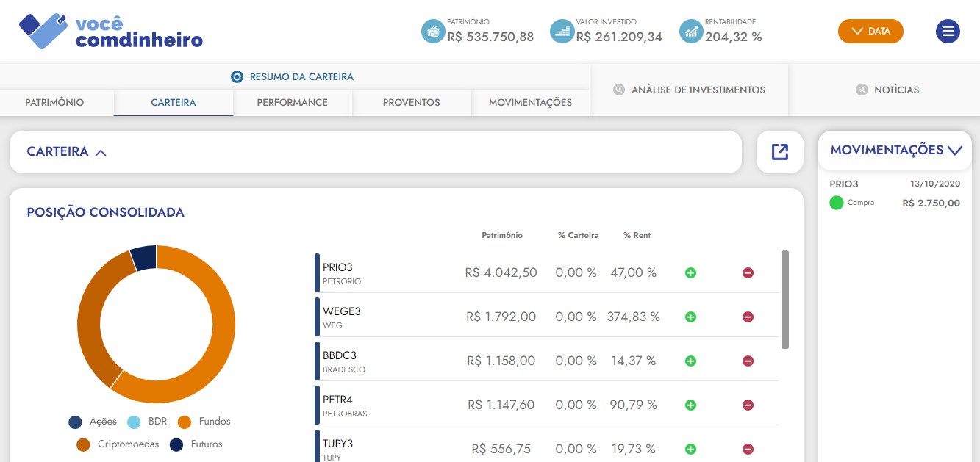Click the Rentabilidade chart icon
Viewport: 980px width, 462px height.
[x=691, y=31]
